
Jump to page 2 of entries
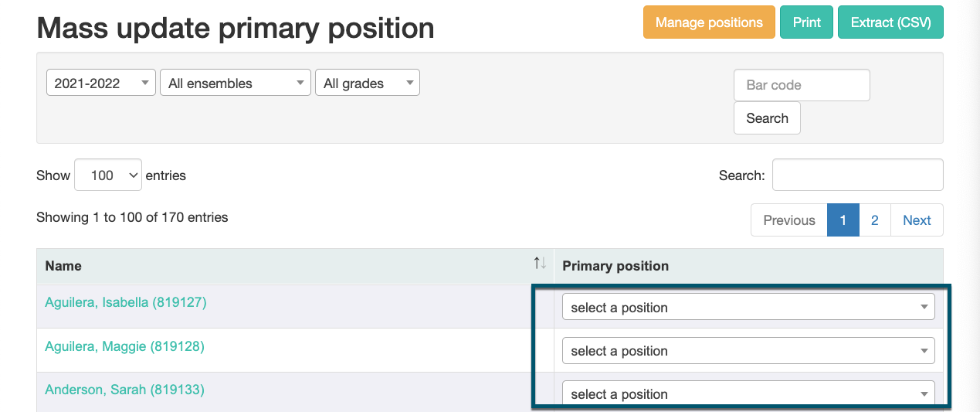[874, 220]
